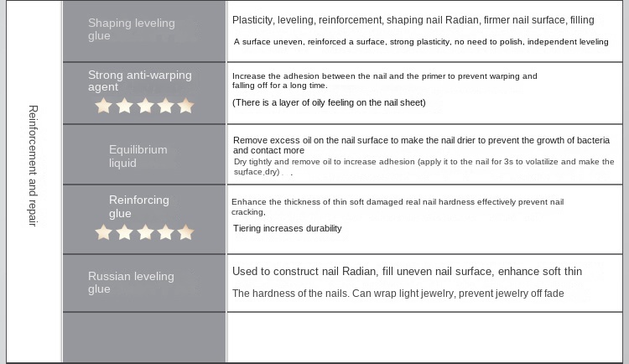Click the 'Increase the adhesion' description text

click(x=384, y=81)
